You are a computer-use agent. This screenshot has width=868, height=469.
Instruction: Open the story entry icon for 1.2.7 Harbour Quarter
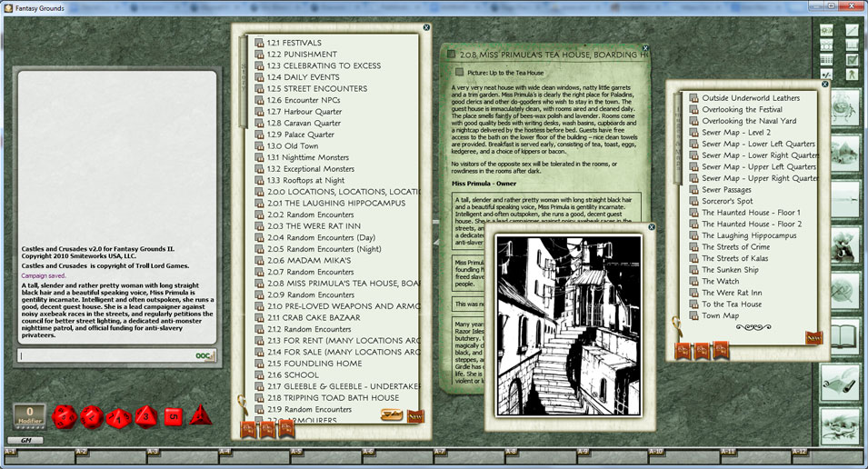tap(259, 112)
